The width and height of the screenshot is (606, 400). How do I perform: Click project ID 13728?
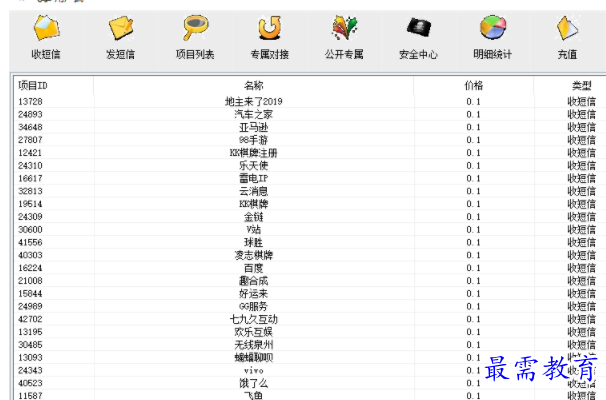click(30, 102)
